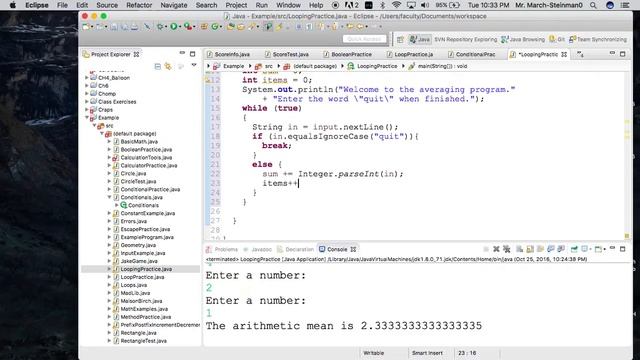This screenshot has width=640, height=360.
Task: Click the Print icon in toolbar
Action: click(134, 27)
